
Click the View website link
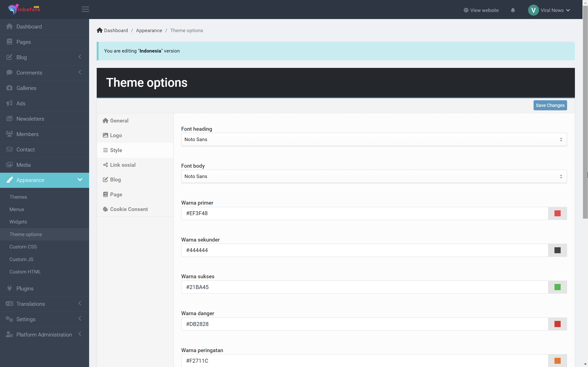point(481,10)
